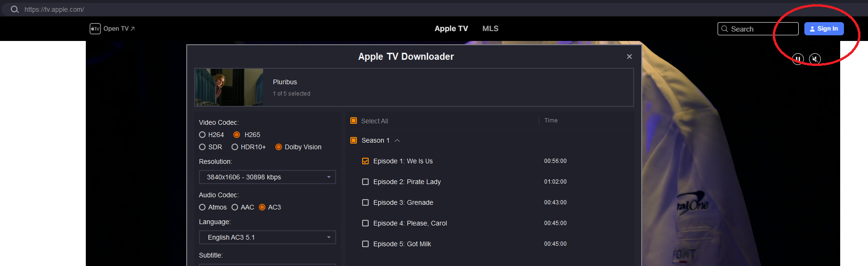Check Episode 3: Grenade
Screen dimensions: 868x266
tap(365, 202)
